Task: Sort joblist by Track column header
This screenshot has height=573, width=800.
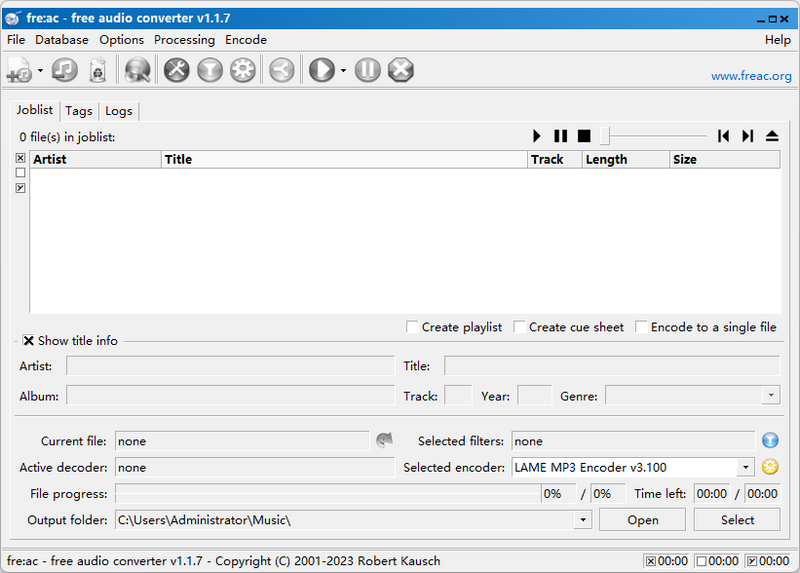Action: (x=555, y=159)
